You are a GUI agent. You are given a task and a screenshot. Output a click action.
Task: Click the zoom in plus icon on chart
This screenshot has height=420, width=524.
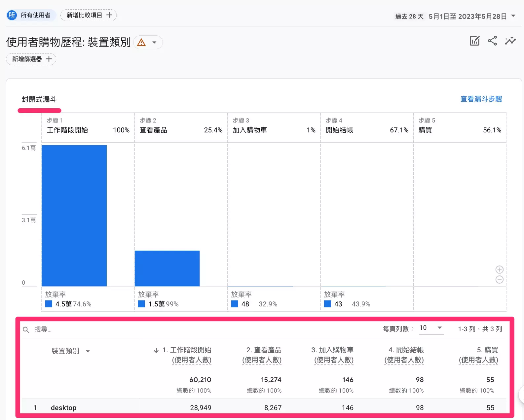click(500, 270)
